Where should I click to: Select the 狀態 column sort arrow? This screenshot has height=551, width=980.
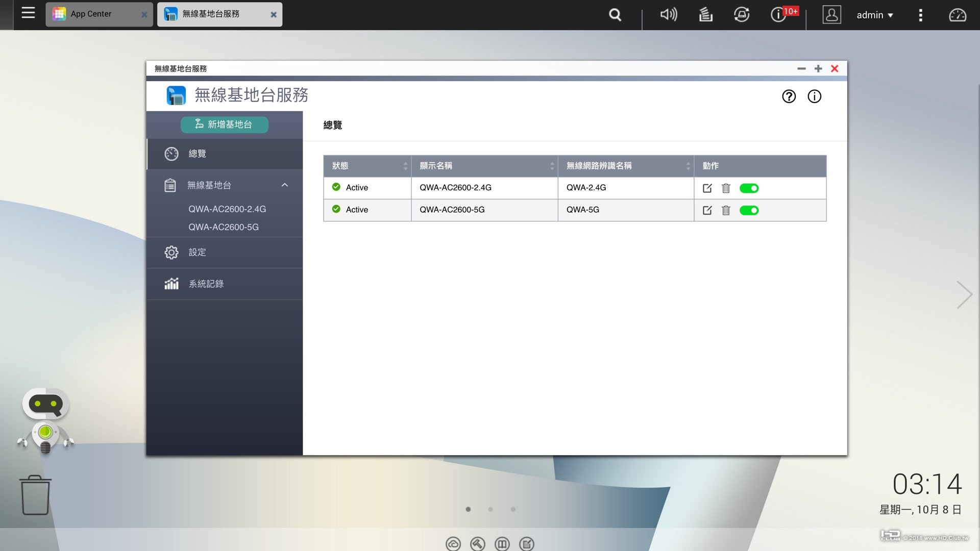[406, 165]
